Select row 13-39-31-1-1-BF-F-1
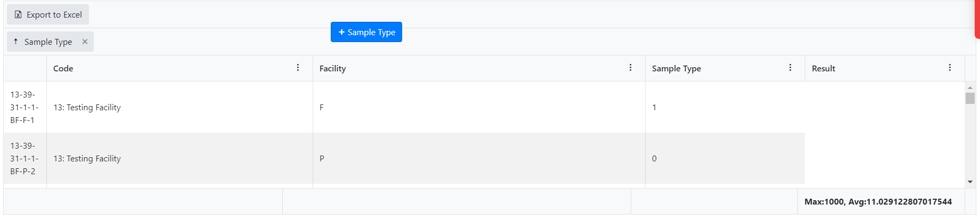 pos(23,107)
